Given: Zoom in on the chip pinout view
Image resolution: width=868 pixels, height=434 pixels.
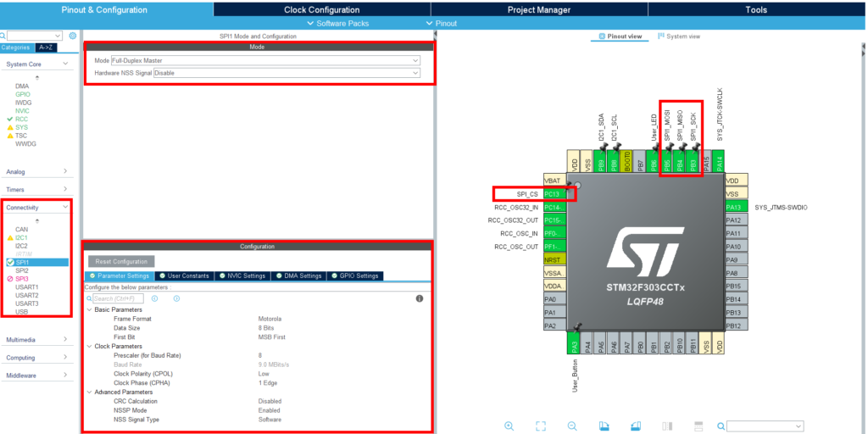Looking at the screenshot, I should point(509,426).
